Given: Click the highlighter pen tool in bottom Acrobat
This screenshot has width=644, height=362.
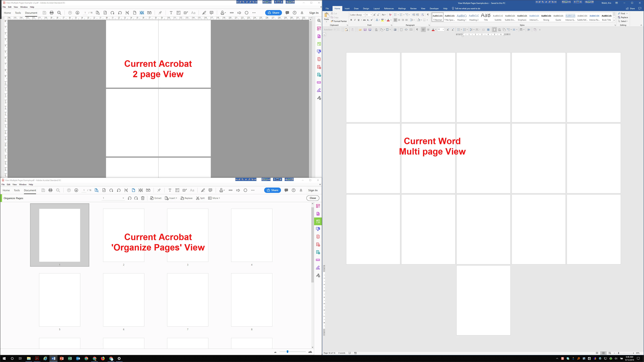Looking at the screenshot, I should click(x=203, y=190).
